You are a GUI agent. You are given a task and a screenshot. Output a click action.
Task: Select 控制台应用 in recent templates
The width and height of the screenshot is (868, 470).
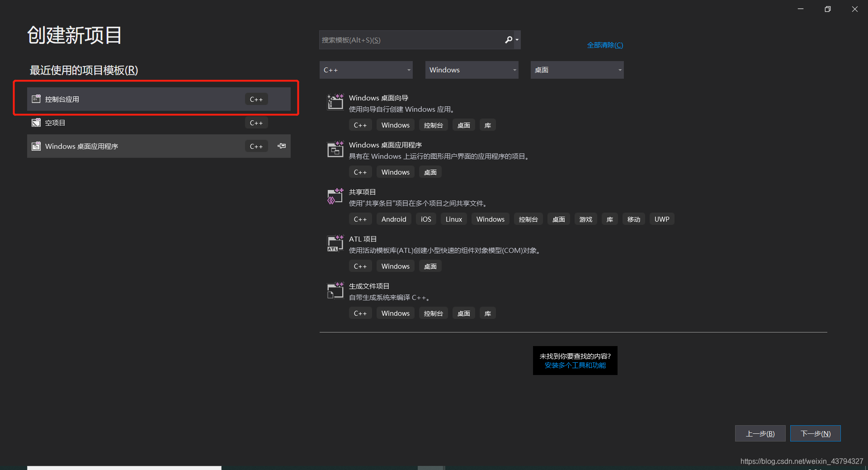tap(159, 99)
